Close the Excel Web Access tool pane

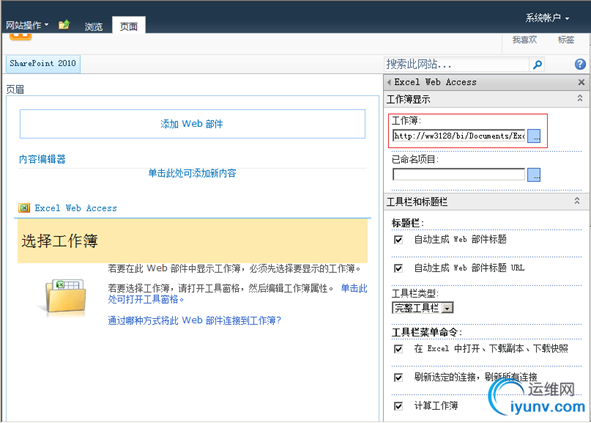[581, 82]
